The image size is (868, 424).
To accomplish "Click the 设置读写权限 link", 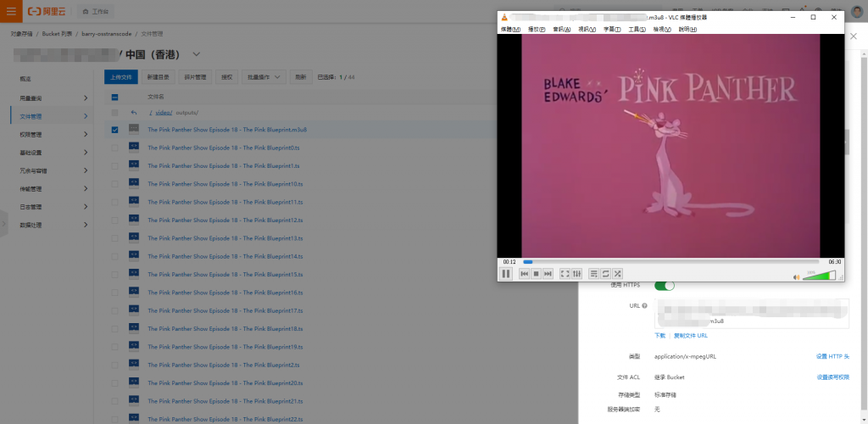I will point(833,377).
